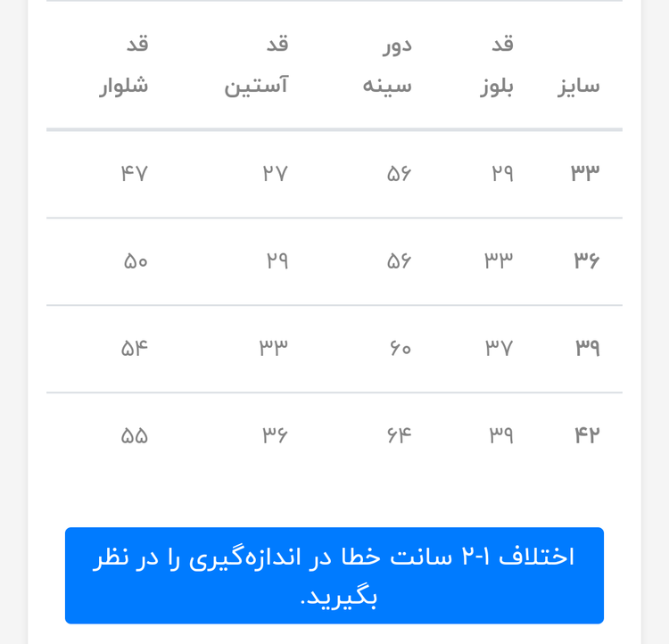This screenshot has height=644, width=669.
Task: Click قد آستین value ۳۶ for size ۴۲
Action: (275, 435)
